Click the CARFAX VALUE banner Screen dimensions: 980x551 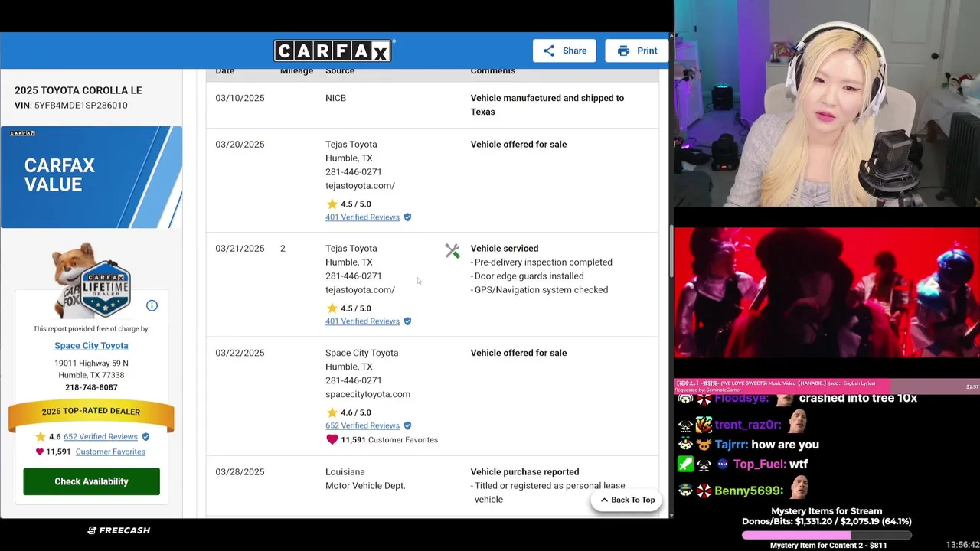[91, 177]
